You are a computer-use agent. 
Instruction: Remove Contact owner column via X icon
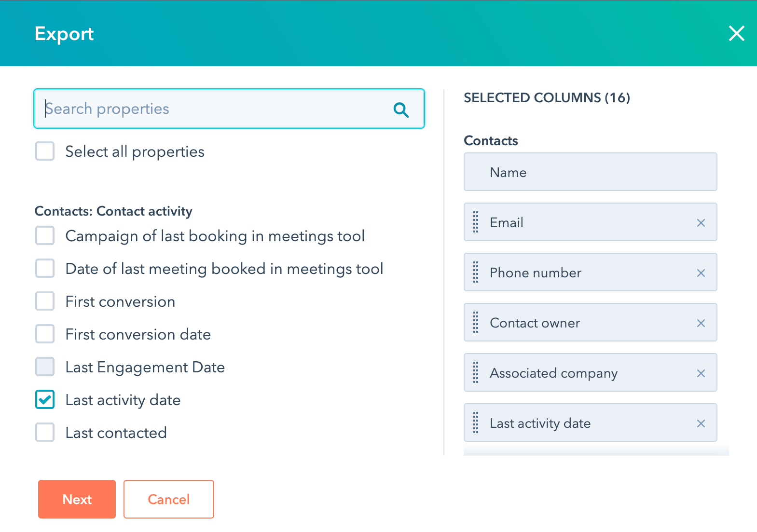(x=701, y=323)
